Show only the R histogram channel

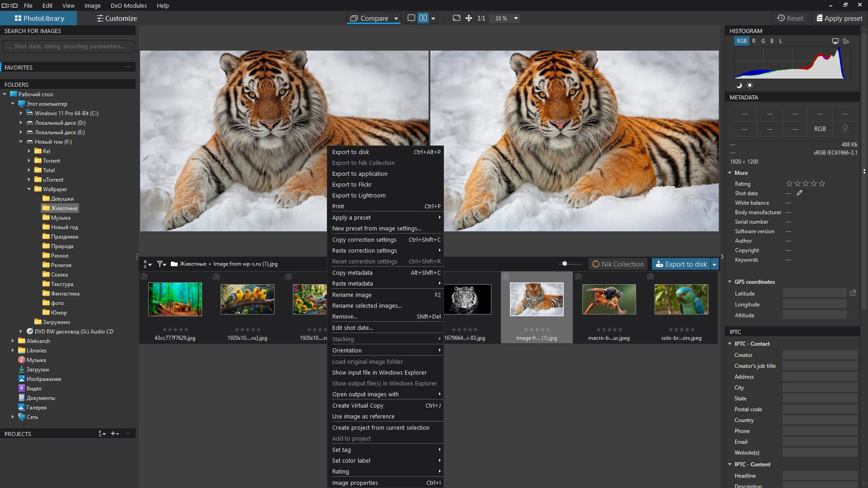coord(754,41)
